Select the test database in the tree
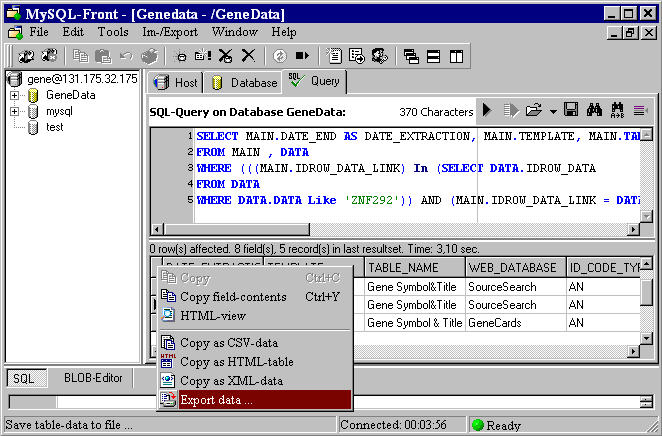This screenshot has height=436, width=662. coord(54,127)
